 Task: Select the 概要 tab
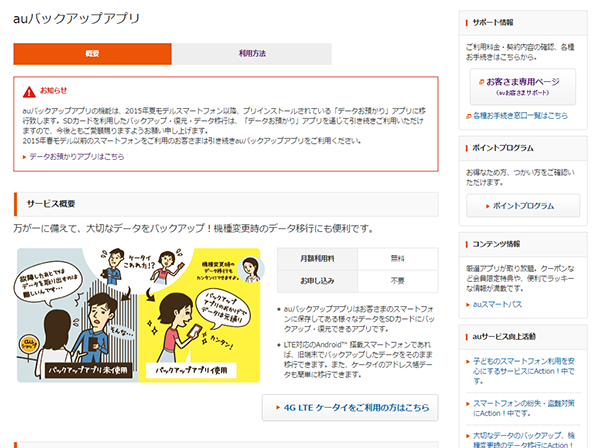click(92, 54)
